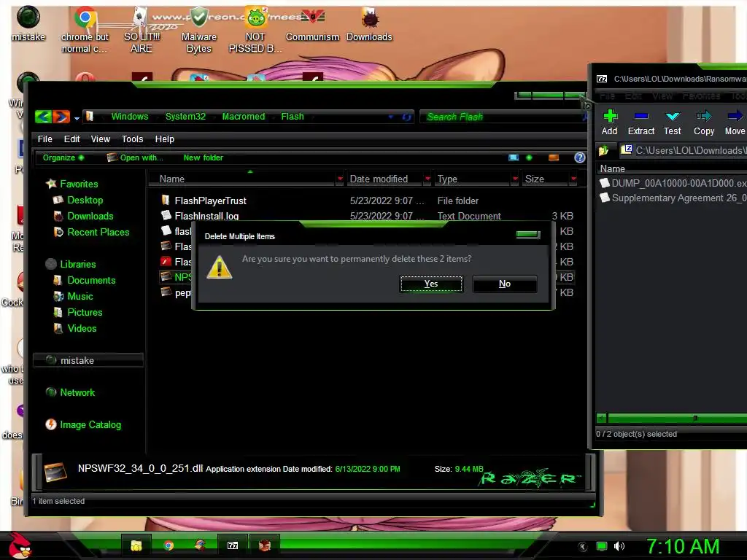
Task: Select Macromed in the address breadcrumb
Action: point(244,116)
